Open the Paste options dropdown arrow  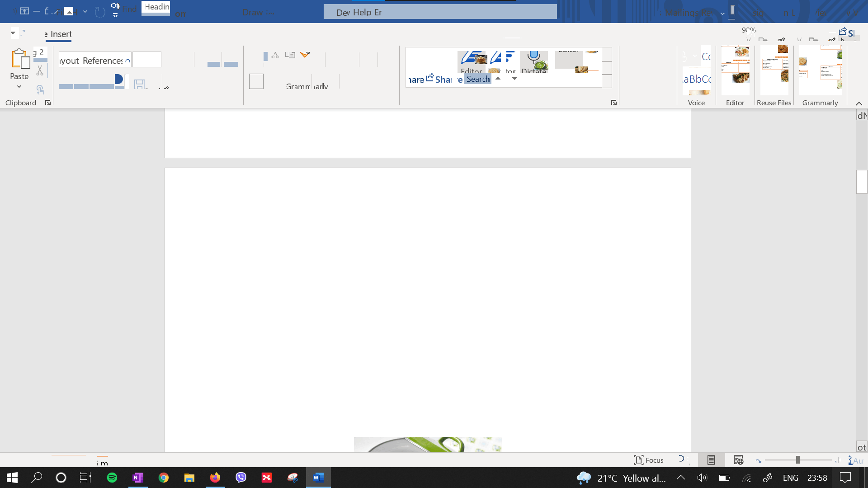[19, 87]
